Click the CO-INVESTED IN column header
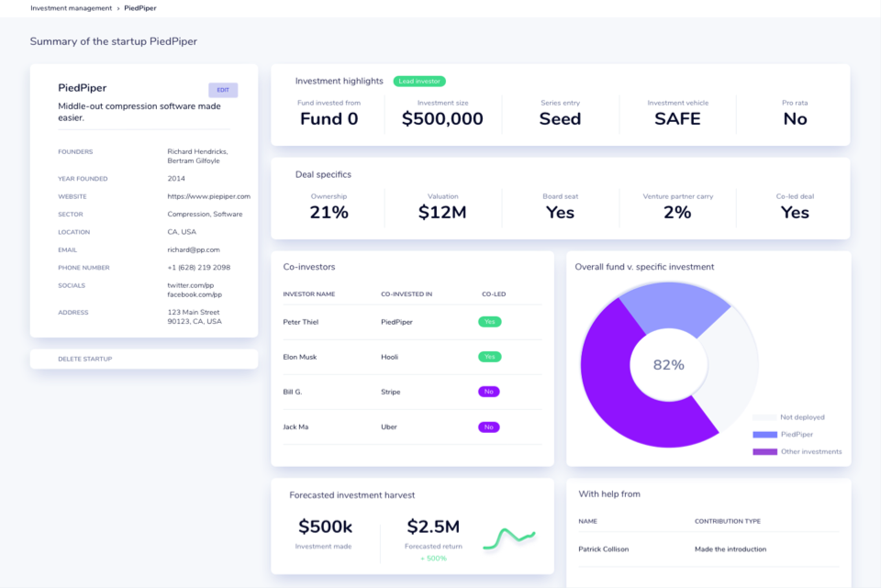 [x=407, y=294]
